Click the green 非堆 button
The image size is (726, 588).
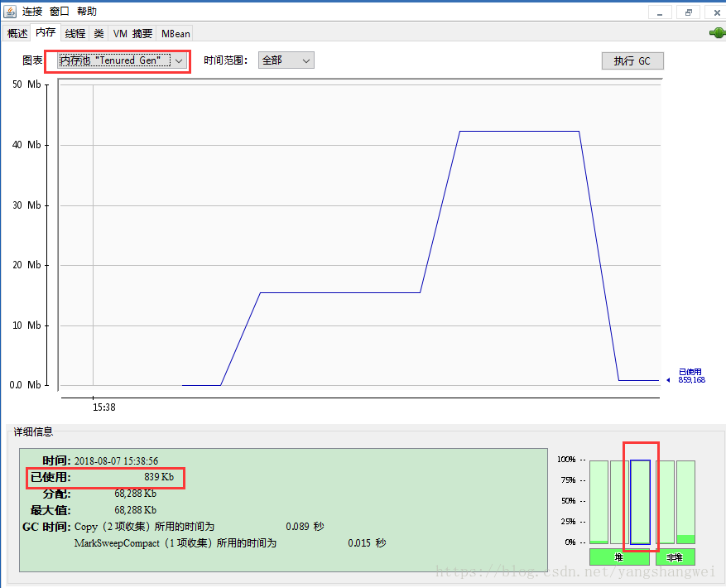[x=675, y=557]
